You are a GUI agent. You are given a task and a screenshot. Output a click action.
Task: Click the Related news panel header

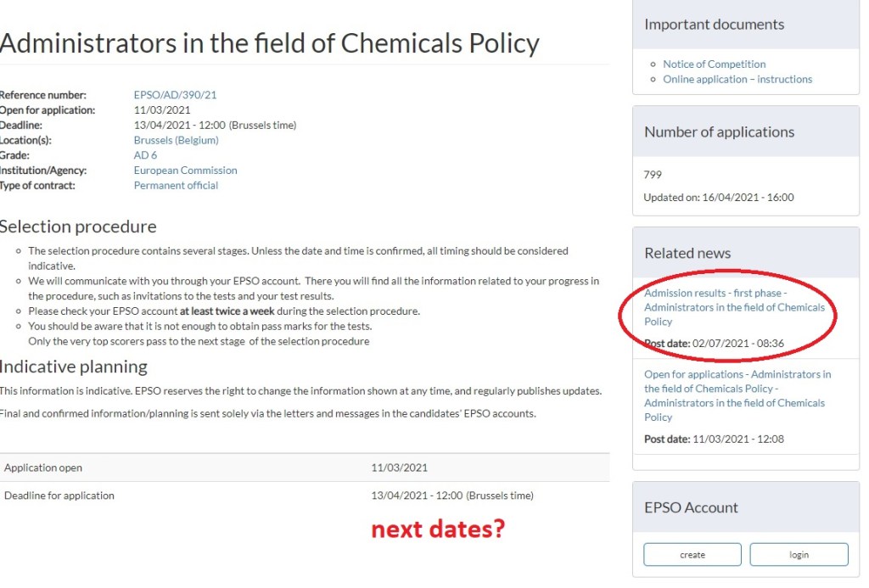[x=687, y=253]
